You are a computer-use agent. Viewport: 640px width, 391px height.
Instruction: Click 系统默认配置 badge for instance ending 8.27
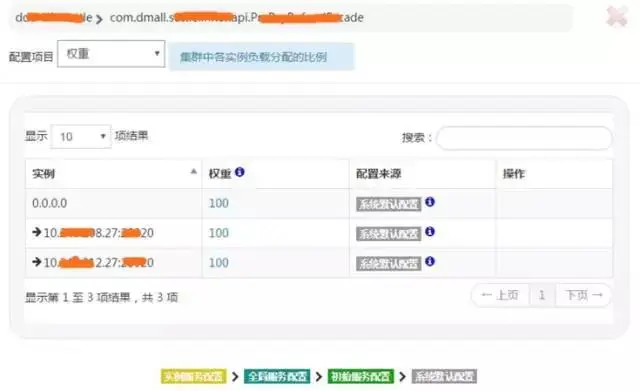[x=388, y=234]
